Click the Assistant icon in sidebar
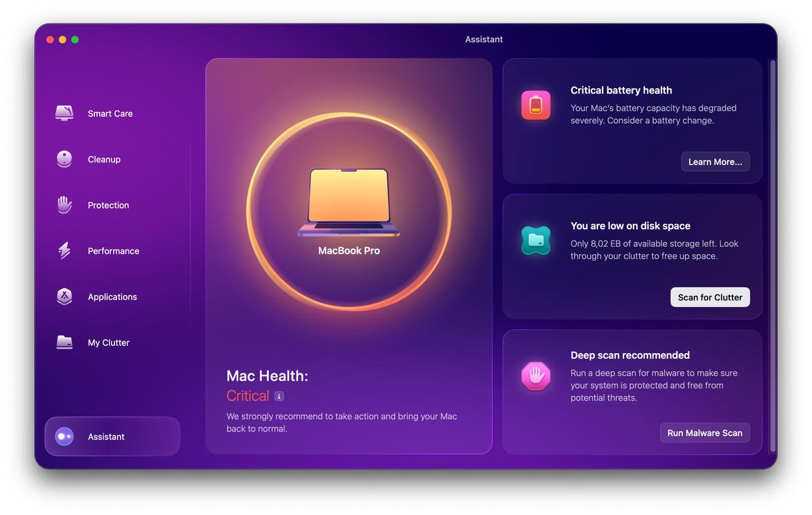The image size is (812, 515). (x=64, y=436)
